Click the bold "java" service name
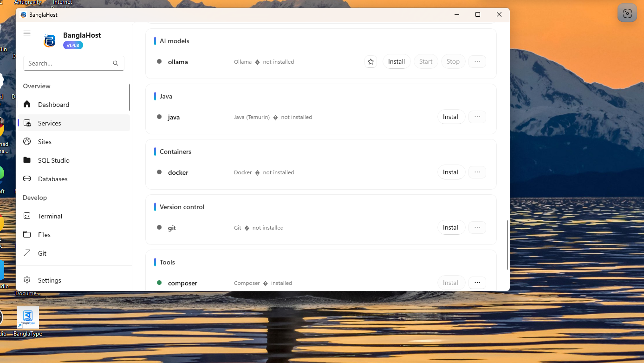The image size is (644, 363). 174,117
